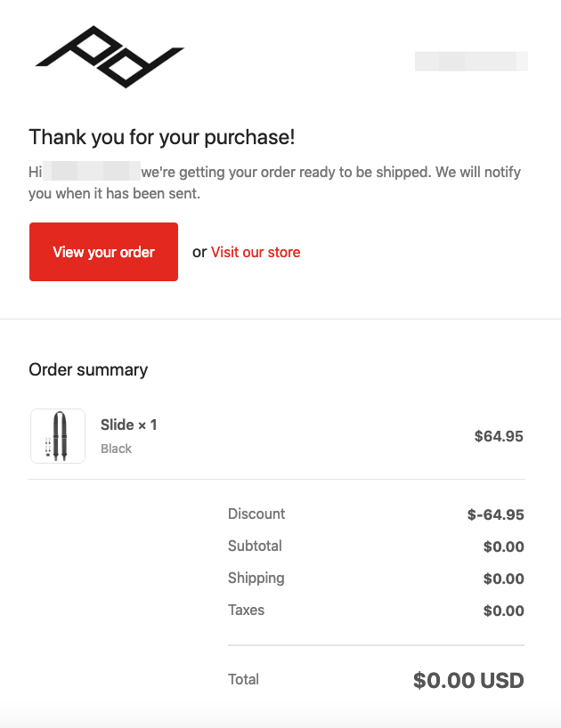The image size is (561, 728).
Task: Select the Taxes $0.00 value
Action: [x=503, y=611]
